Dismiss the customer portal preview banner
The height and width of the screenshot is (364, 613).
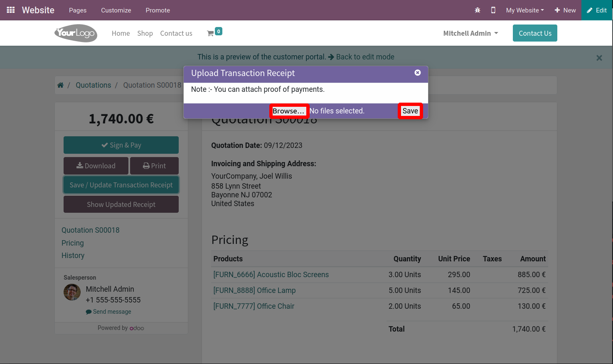(599, 58)
